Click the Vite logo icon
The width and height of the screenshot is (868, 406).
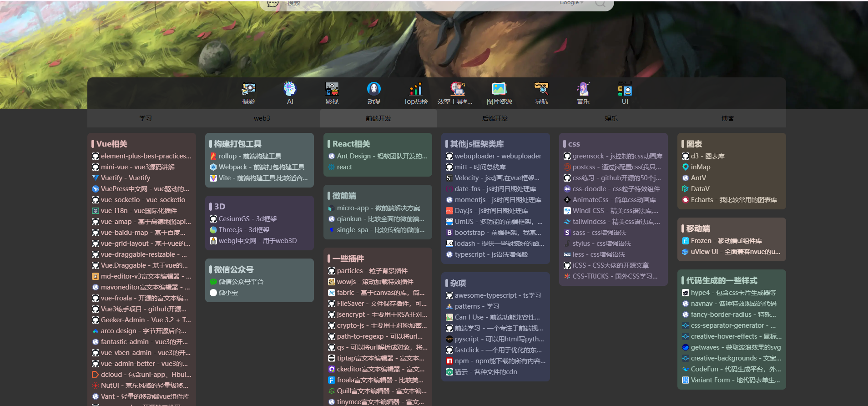coord(213,178)
